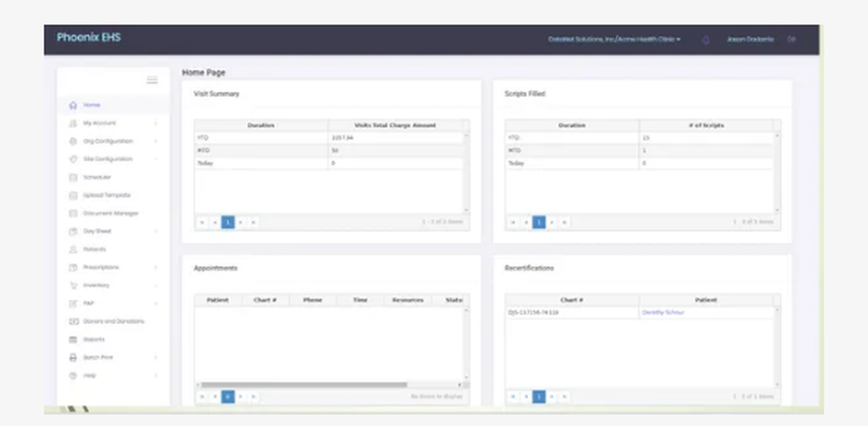Click the Help question mark icon
The image size is (868, 426).
(73, 376)
